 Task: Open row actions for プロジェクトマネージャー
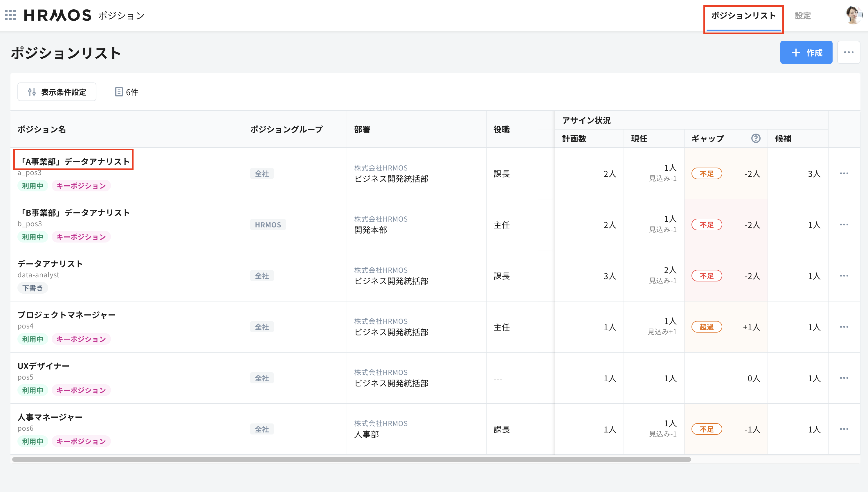(844, 327)
